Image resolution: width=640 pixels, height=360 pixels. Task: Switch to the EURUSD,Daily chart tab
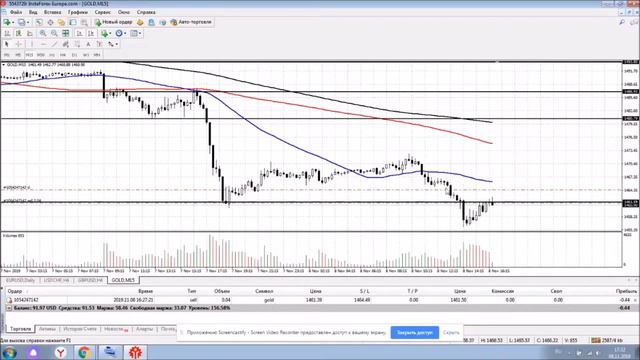[20, 280]
